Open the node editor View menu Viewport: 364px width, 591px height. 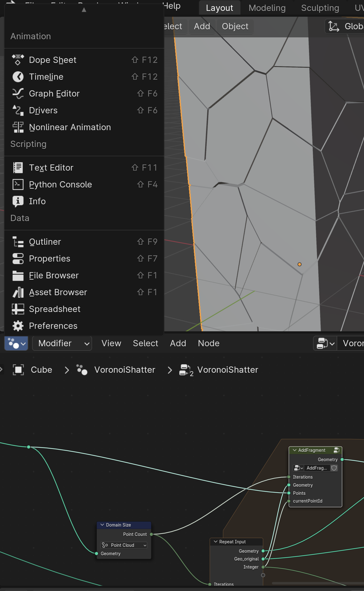[x=111, y=343]
